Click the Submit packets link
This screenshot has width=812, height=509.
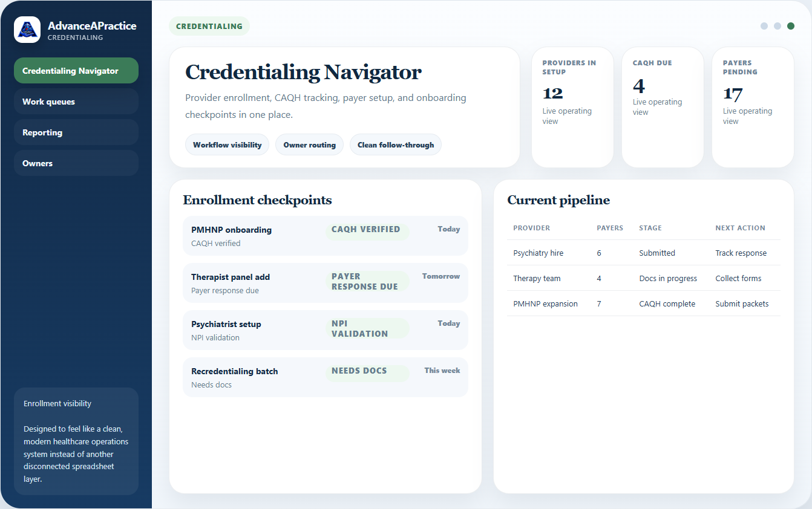742,303
